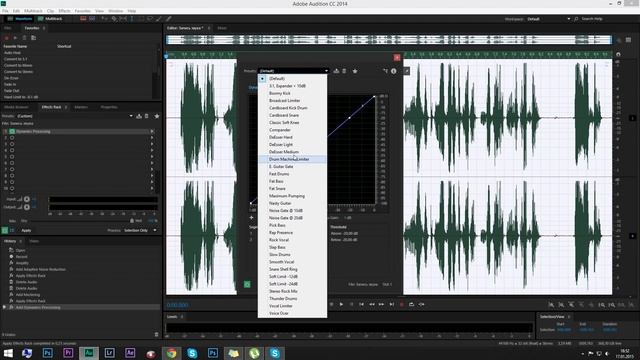Image resolution: width=640 pixels, height=360 pixels.
Task: Open the File menu
Action: (x=5, y=11)
